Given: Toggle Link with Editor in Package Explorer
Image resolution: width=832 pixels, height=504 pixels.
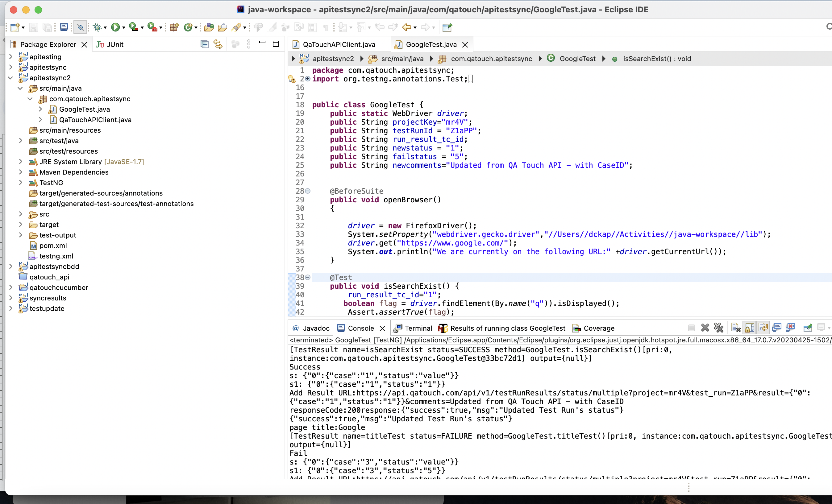Looking at the screenshot, I should [x=218, y=44].
